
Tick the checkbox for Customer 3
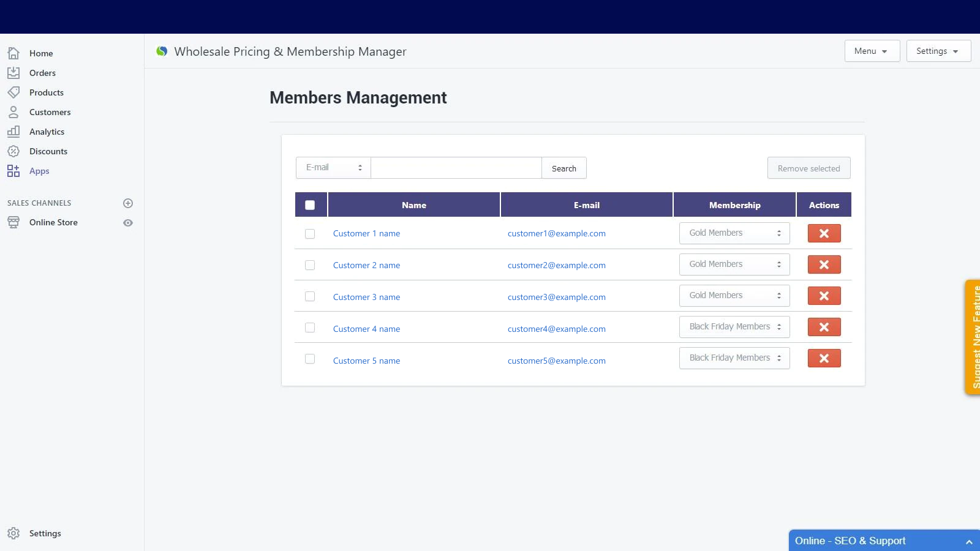pos(310,296)
